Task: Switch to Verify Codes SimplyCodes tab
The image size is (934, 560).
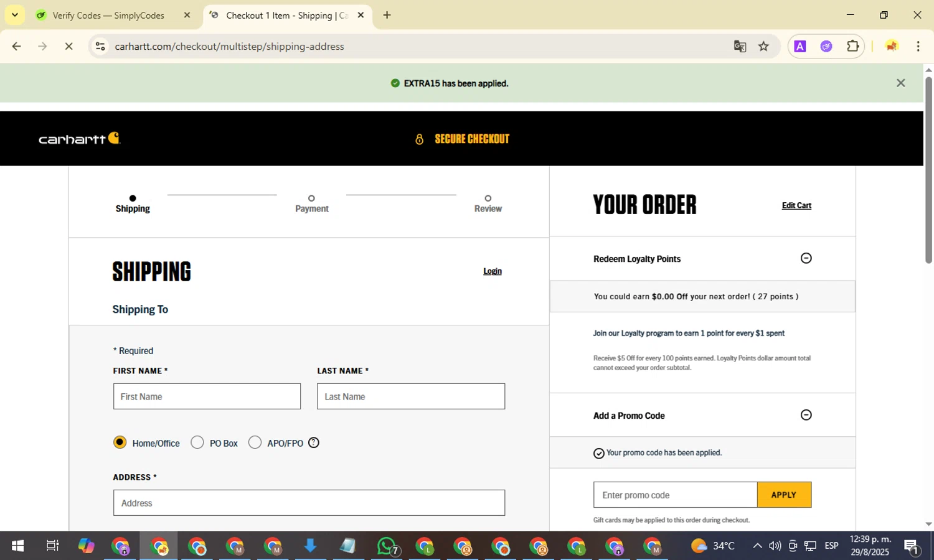Action: pyautogui.click(x=108, y=16)
